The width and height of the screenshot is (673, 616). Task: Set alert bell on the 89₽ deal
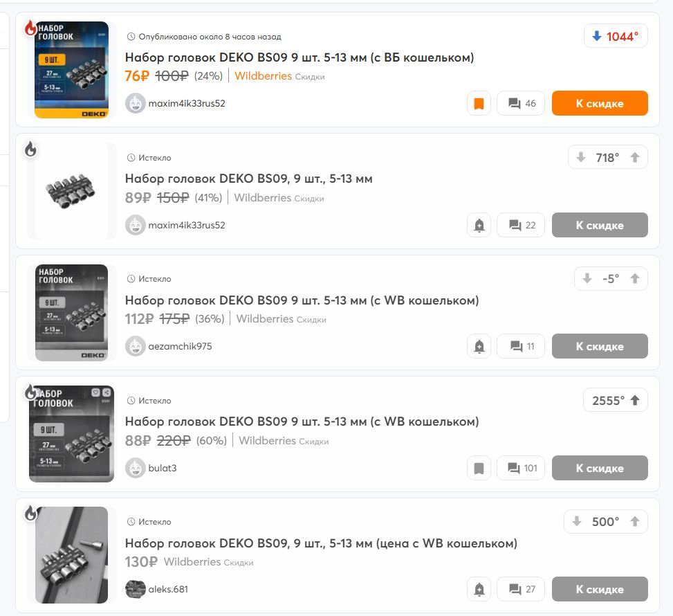(x=479, y=225)
